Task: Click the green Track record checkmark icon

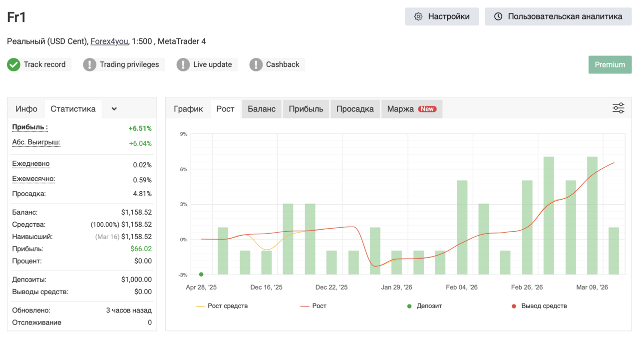Action: 13,64
